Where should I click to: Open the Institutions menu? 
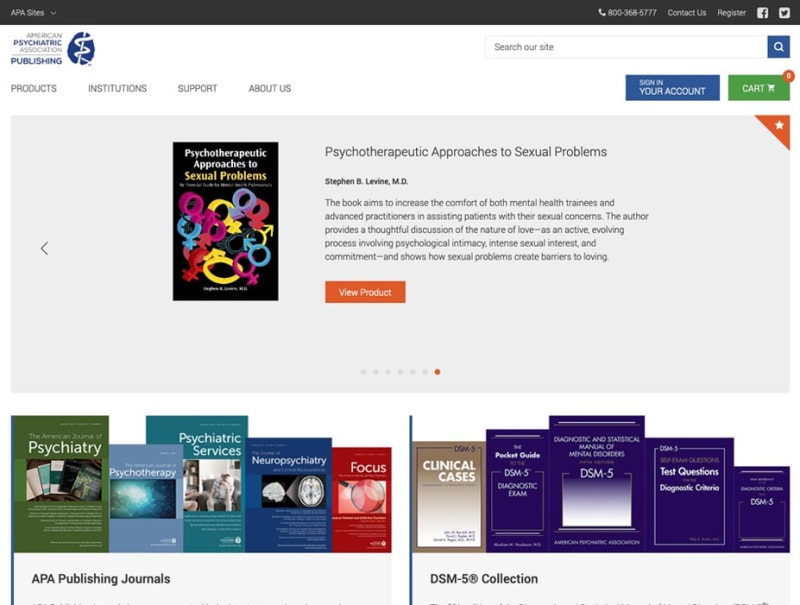click(x=117, y=88)
